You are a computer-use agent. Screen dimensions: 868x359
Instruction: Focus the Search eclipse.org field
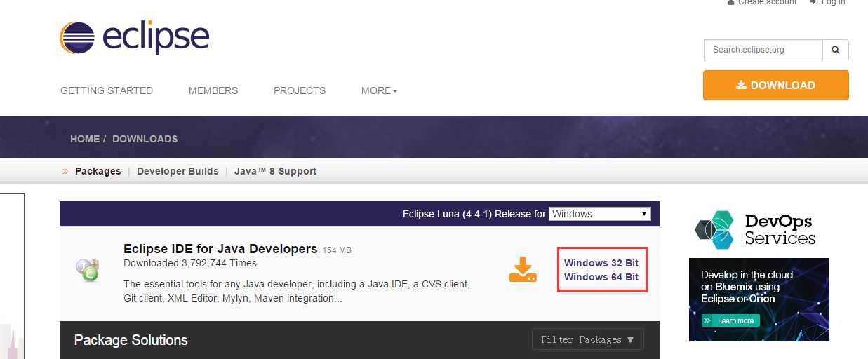click(763, 50)
